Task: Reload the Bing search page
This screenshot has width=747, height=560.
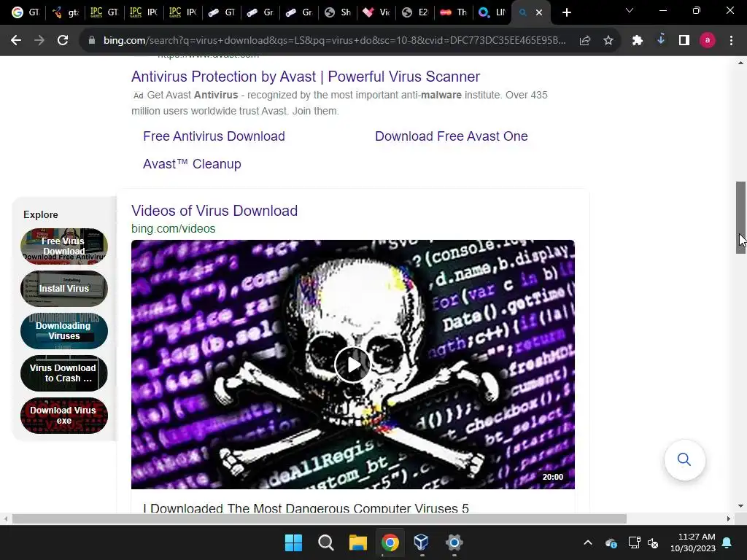Action: [x=63, y=41]
